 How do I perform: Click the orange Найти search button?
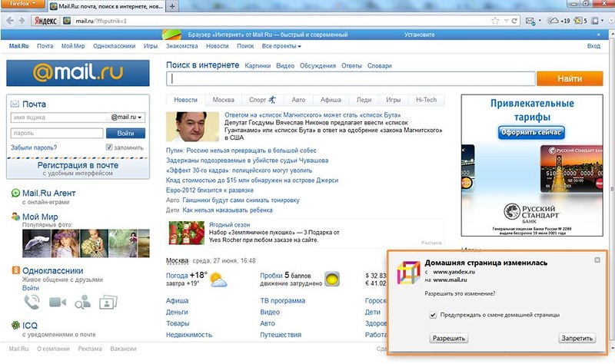(570, 79)
